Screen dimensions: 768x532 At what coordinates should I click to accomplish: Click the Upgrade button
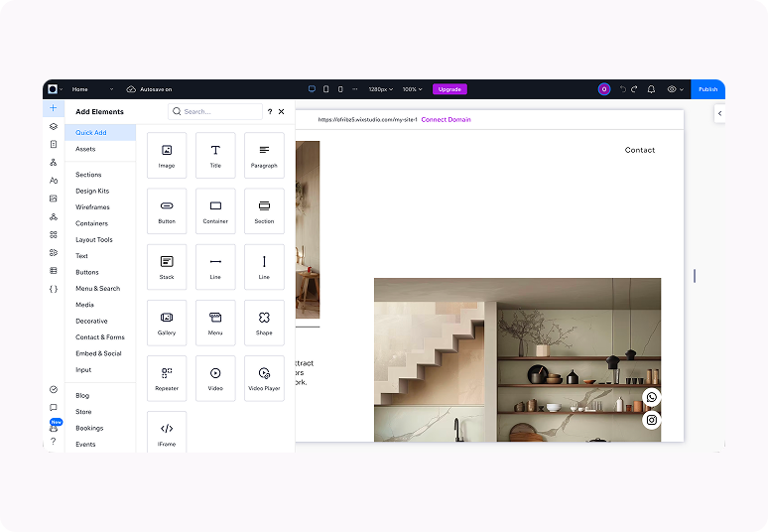[x=449, y=89]
